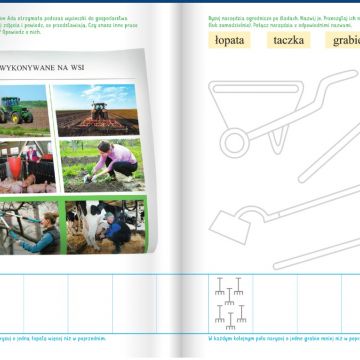The image size is (360, 360).
Task: Select the hoe outline drawing
Action: (284, 214)
